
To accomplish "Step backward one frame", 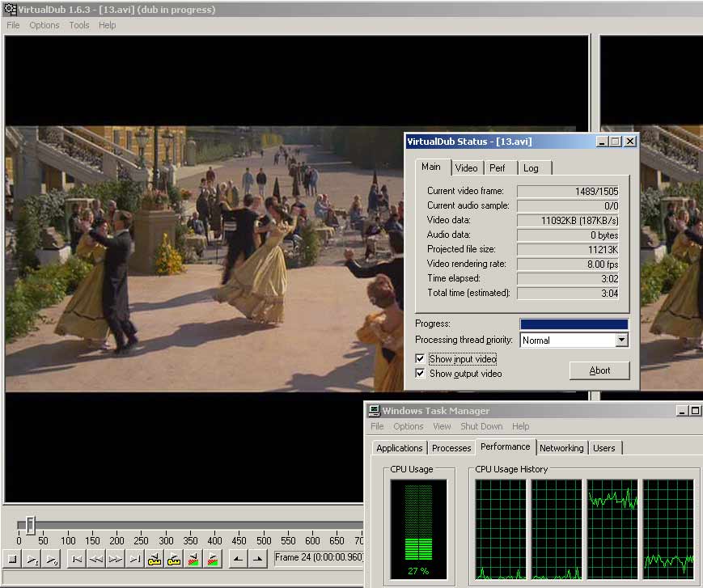I will [x=96, y=559].
